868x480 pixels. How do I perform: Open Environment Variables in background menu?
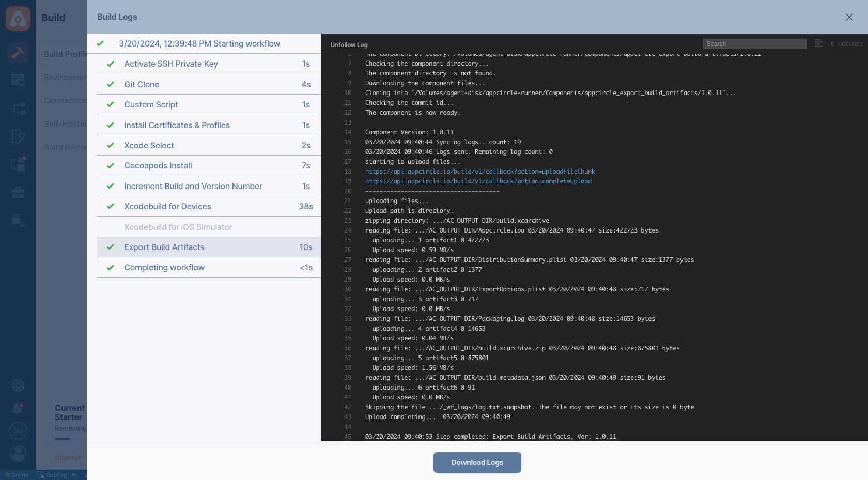[x=65, y=78]
